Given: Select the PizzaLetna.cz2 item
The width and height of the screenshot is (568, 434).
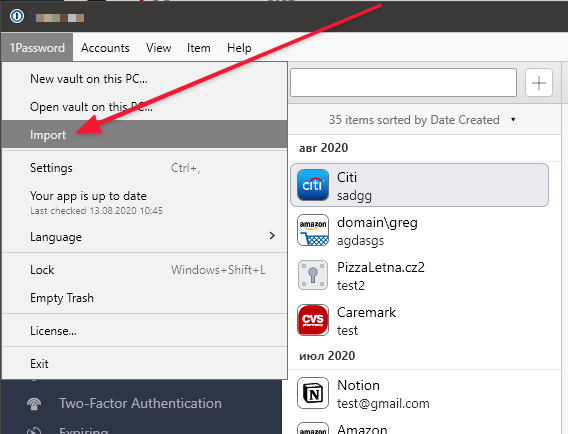Looking at the screenshot, I should click(419, 275).
